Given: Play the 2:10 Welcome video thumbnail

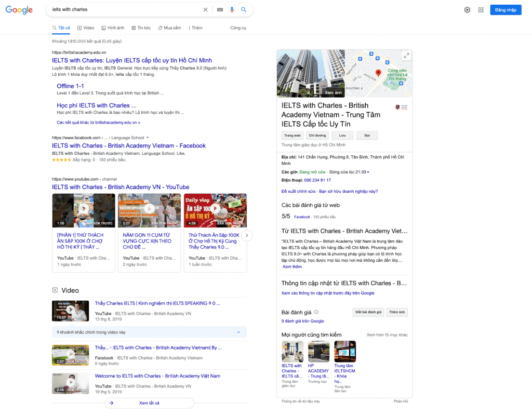Looking at the screenshot, I should pyautogui.click(x=71, y=383).
